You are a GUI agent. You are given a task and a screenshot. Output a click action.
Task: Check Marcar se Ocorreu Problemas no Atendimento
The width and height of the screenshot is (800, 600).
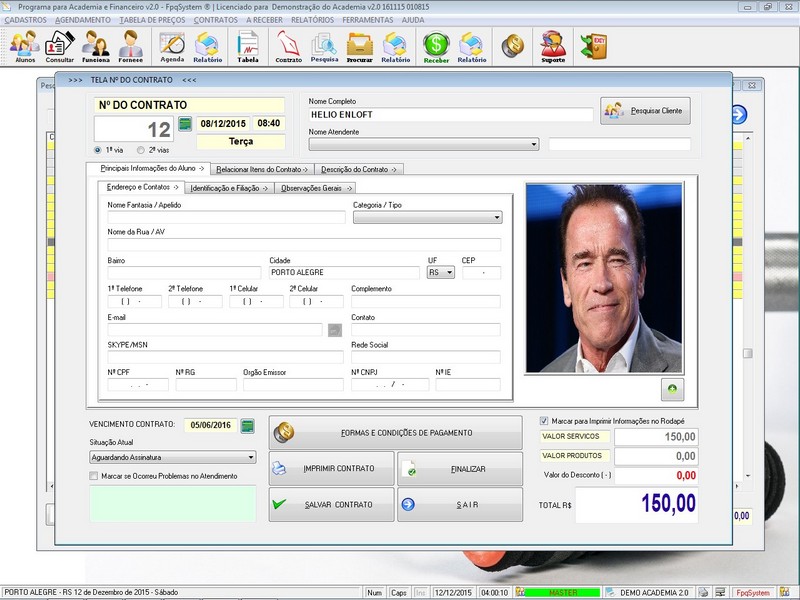[94, 476]
